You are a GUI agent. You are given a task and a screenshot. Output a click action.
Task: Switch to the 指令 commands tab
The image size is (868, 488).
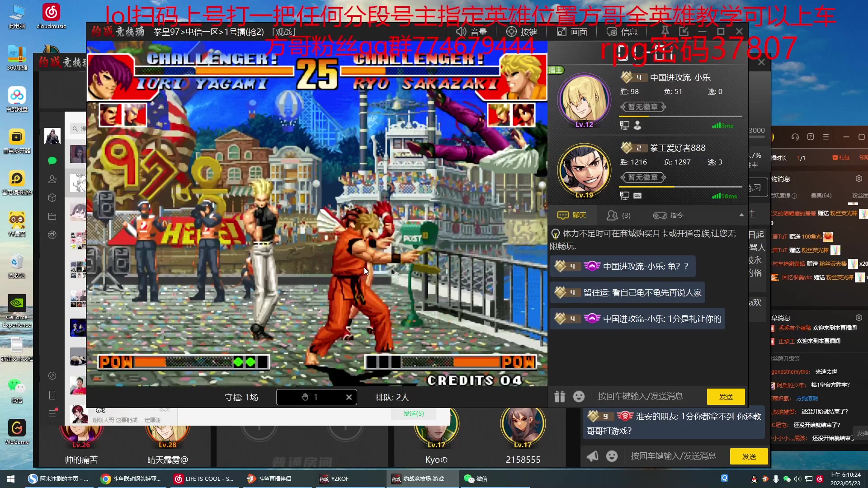(x=668, y=215)
